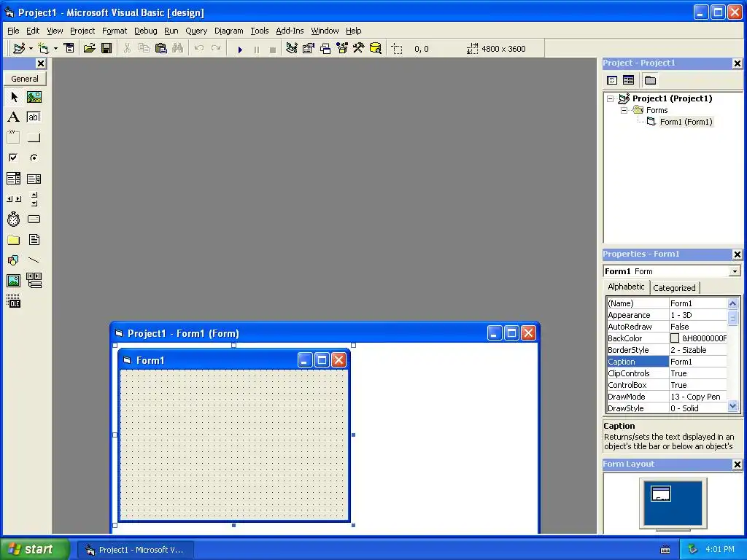Click the Project Explorer toolbar icon
The image size is (747, 560).
coord(292,49)
